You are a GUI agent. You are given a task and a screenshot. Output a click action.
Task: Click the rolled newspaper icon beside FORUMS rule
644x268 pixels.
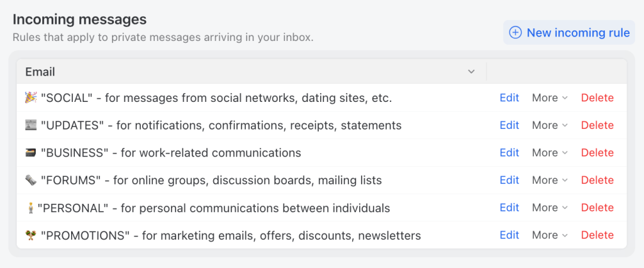(x=31, y=181)
